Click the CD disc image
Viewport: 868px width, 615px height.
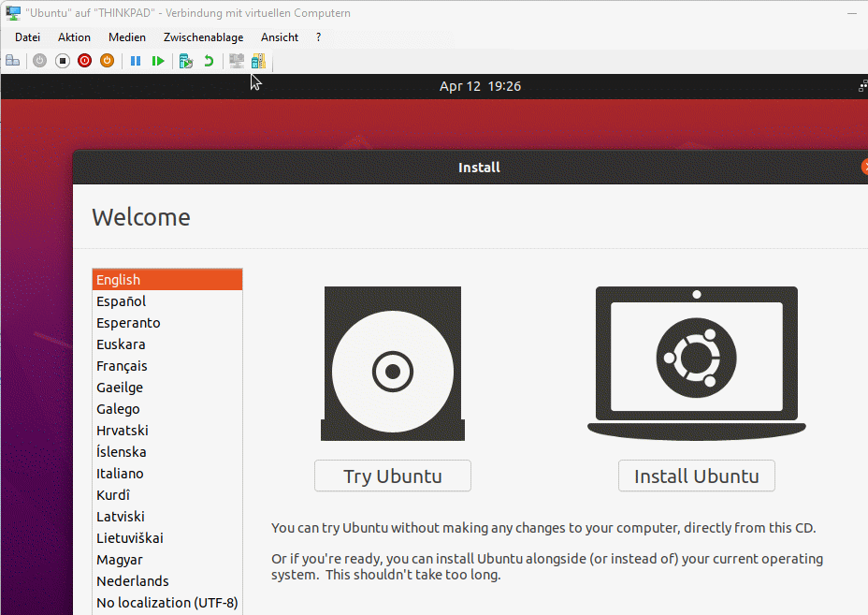point(393,363)
